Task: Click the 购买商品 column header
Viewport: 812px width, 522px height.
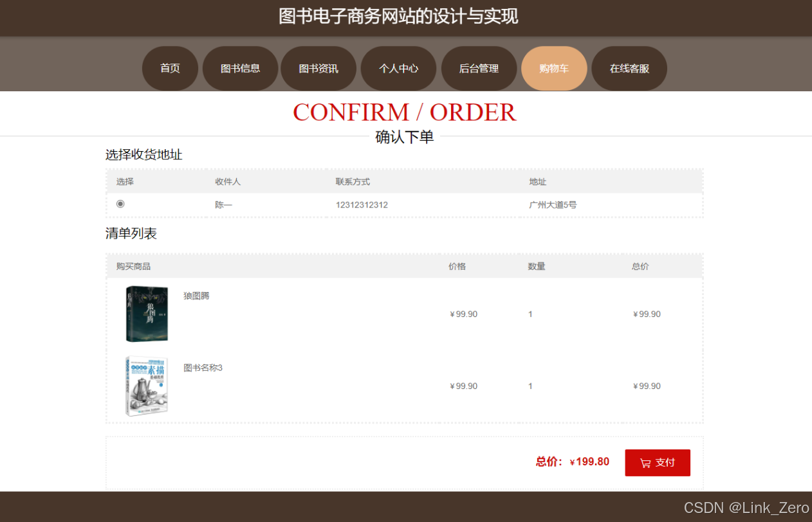Action: [x=133, y=266]
